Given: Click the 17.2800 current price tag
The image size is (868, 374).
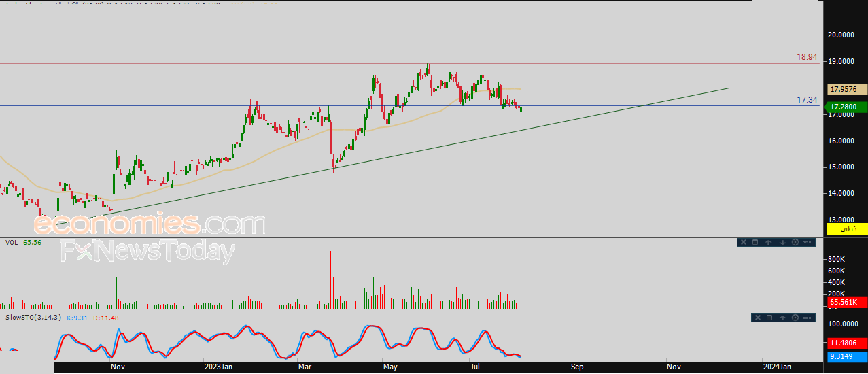Looking at the screenshot, I should [846, 107].
